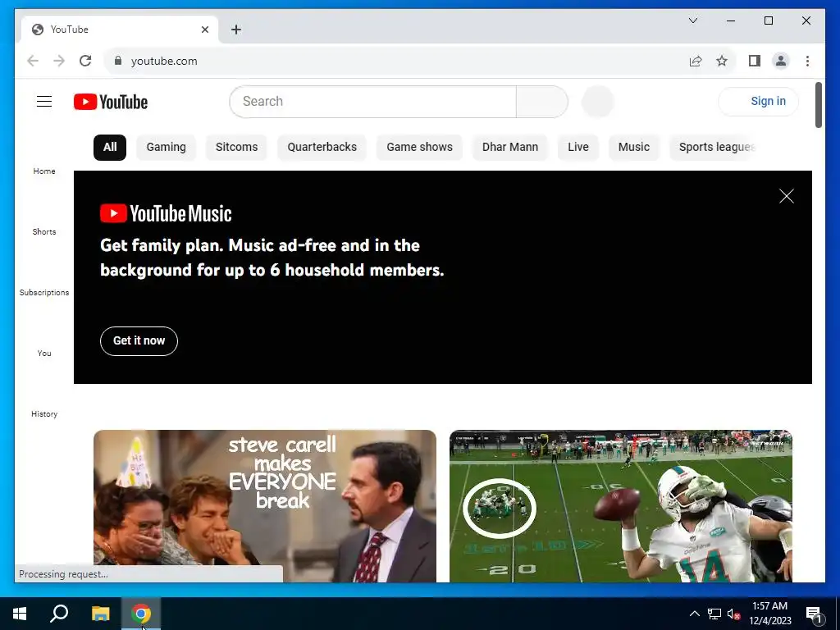840x630 pixels.
Task: Open a new tab with the plus button
Action: (235, 30)
